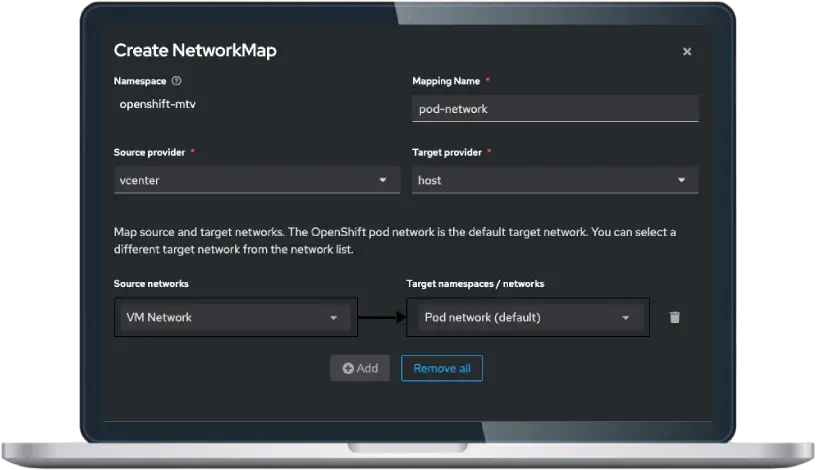The width and height of the screenshot is (816, 470).
Task: Click the Remove all button
Action: tap(442, 368)
